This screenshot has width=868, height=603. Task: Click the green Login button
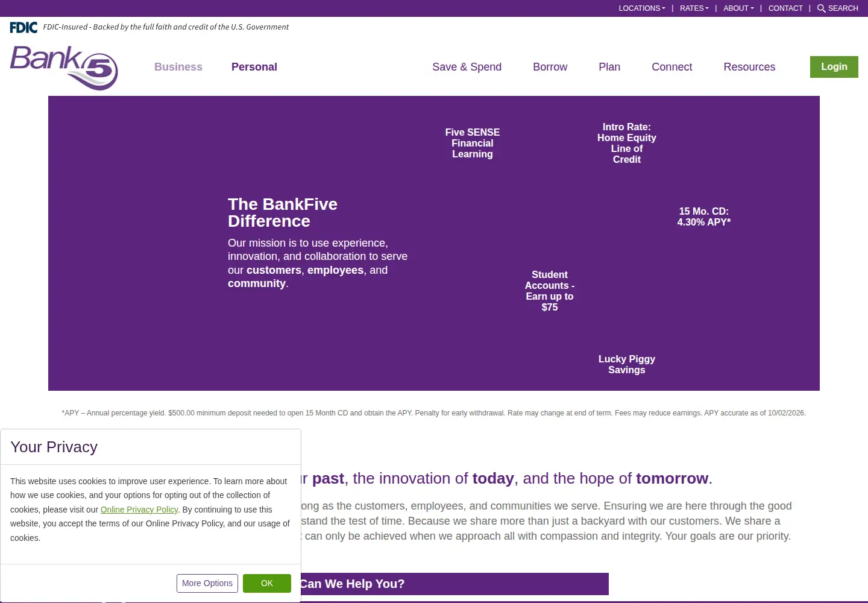tap(834, 67)
